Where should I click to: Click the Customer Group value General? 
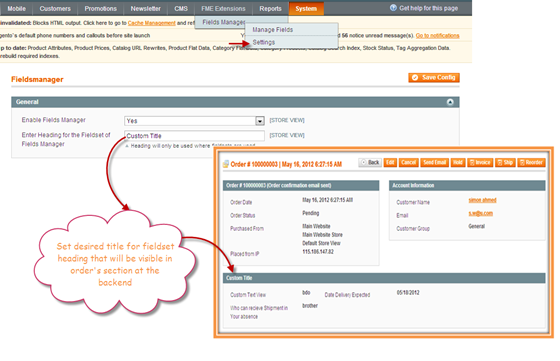pyautogui.click(x=476, y=226)
